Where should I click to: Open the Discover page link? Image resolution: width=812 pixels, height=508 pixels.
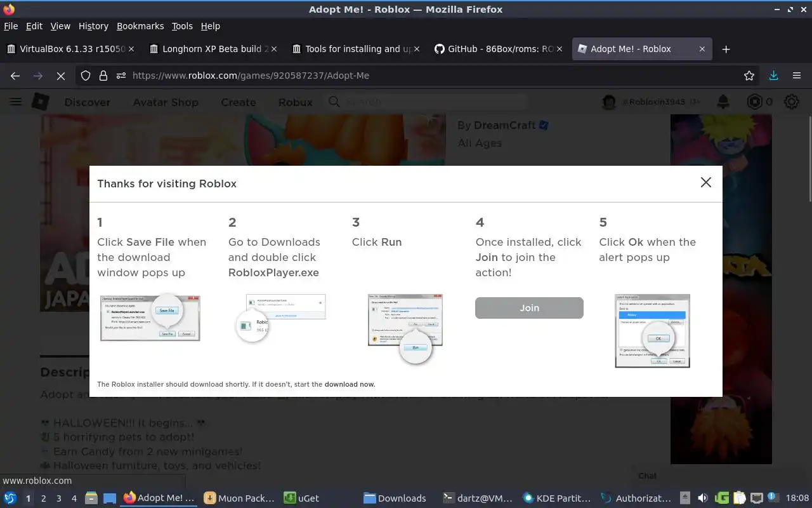(87, 102)
